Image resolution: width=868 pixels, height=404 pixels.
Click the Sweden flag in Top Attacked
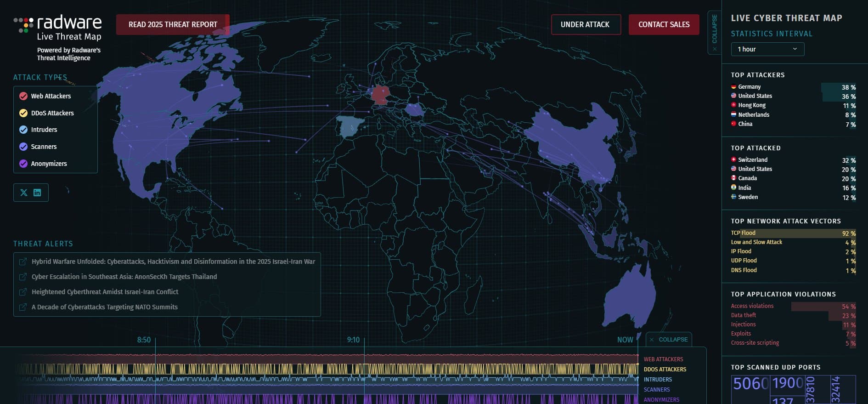734,197
